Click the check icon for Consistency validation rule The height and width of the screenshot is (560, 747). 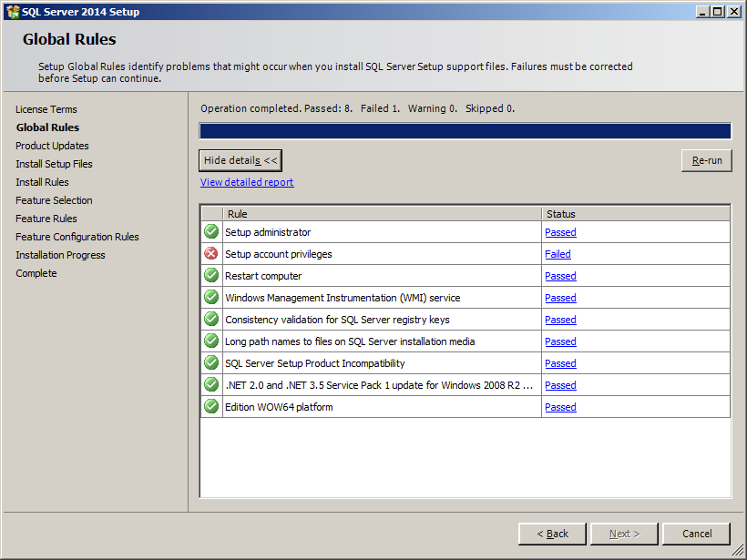point(211,319)
